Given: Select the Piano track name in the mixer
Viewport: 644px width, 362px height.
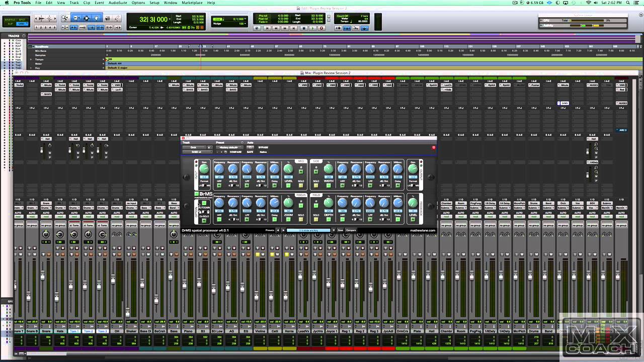Looking at the screenshot, I should (x=188, y=331).
